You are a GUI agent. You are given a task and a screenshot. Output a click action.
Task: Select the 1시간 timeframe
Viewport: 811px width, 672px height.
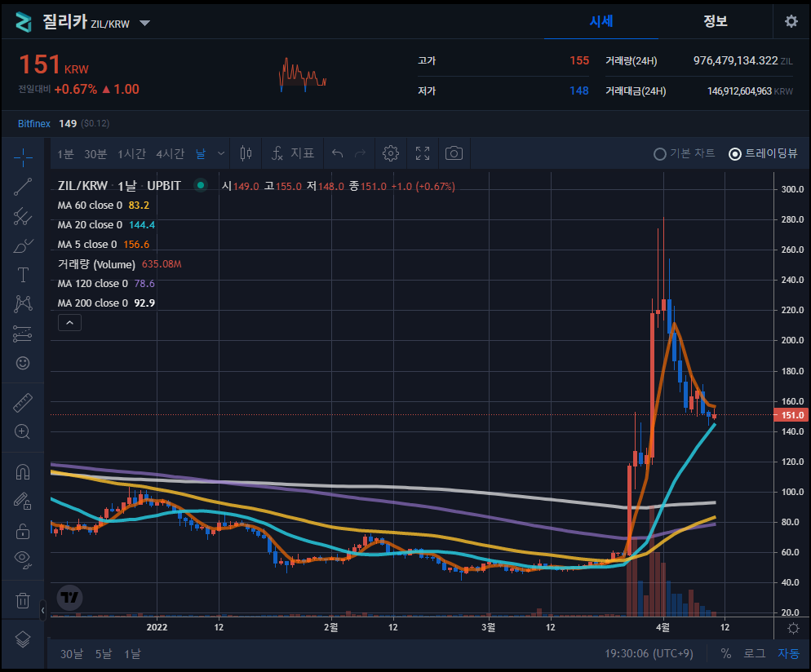[132, 154]
